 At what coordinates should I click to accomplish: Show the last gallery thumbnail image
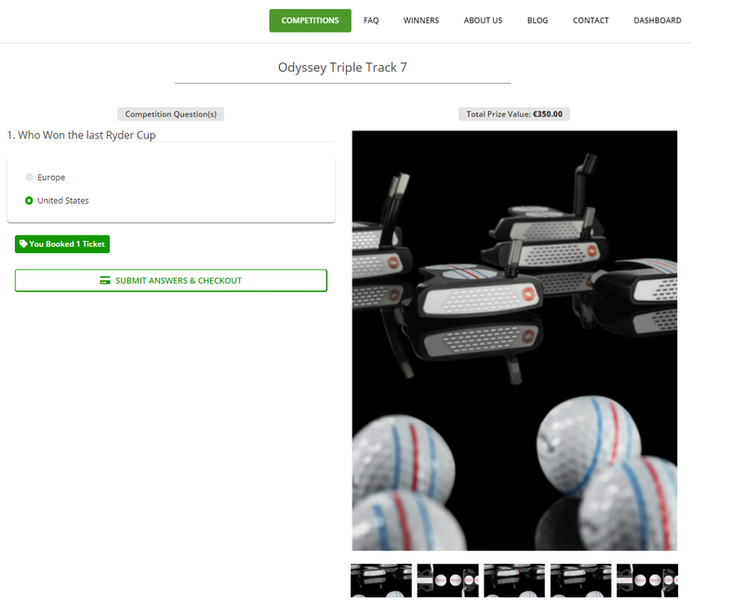coord(646,581)
